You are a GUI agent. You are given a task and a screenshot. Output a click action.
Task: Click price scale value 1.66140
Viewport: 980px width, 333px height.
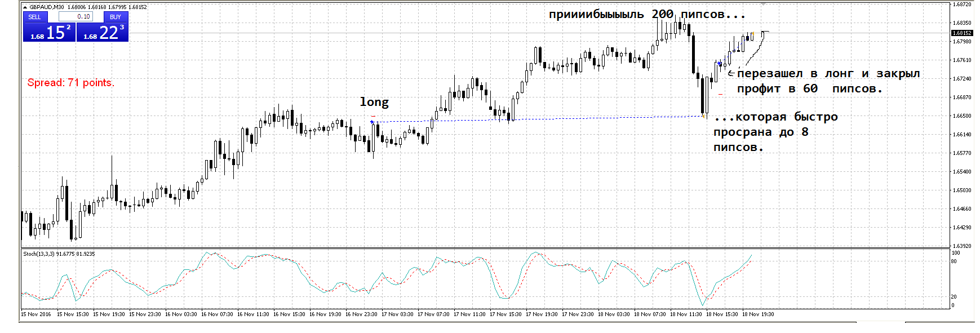click(x=962, y=135)
